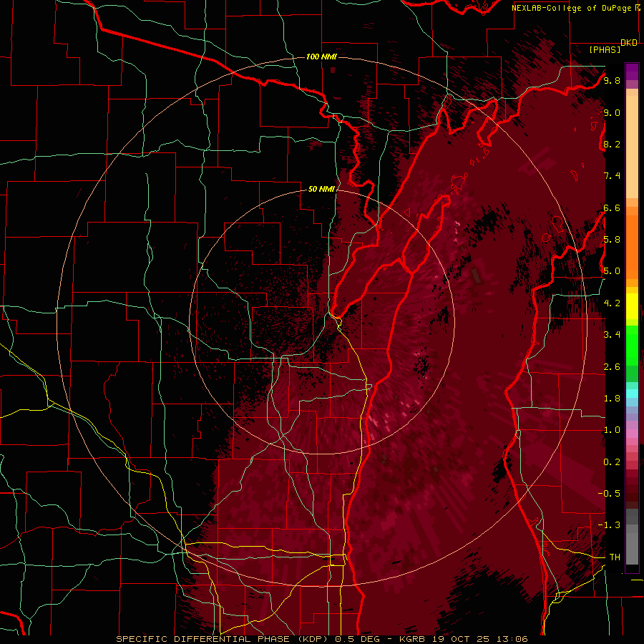This screenshot has width=644, height=644.
Task: Click the 100 NMI range ring label
Action: point(321,57)
